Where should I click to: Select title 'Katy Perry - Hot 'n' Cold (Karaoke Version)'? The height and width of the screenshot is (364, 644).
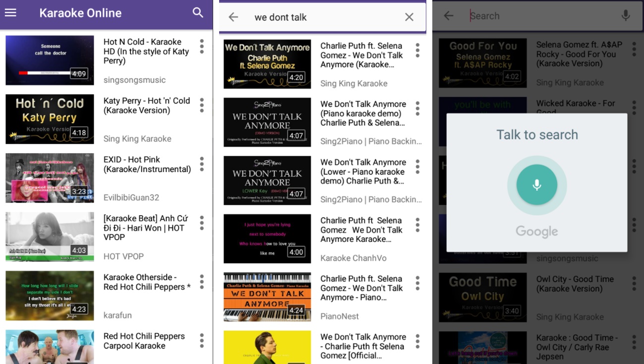(147, 105)
